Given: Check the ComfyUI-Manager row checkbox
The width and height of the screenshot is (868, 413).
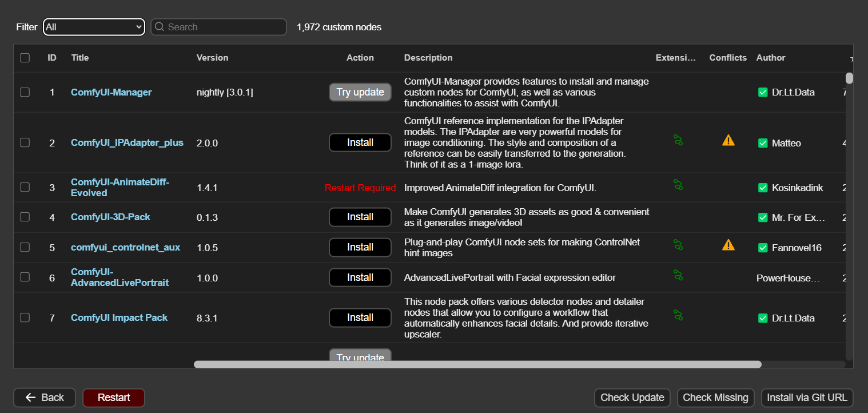Looking at the screenshot, I should point(25,92).
